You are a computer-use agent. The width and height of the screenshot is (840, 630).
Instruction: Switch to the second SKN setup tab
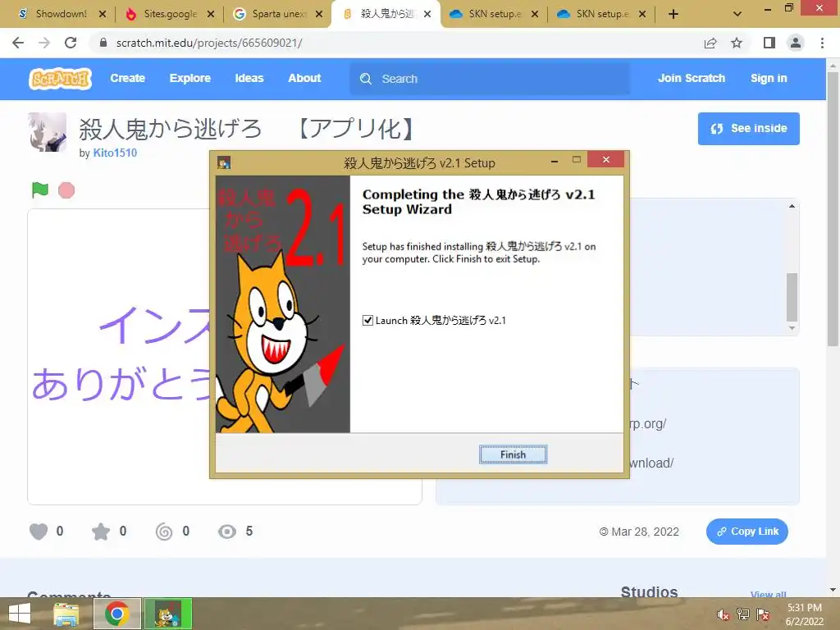[602, 14]
